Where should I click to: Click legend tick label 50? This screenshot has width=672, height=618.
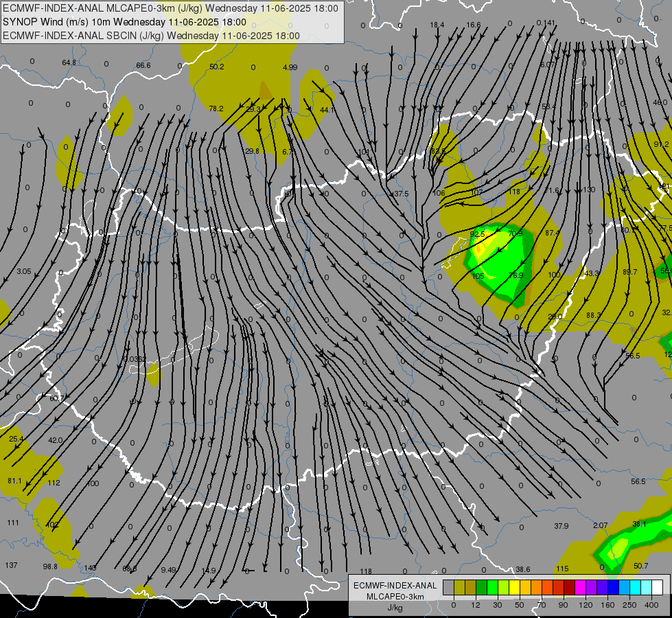[x=520, y=605]
